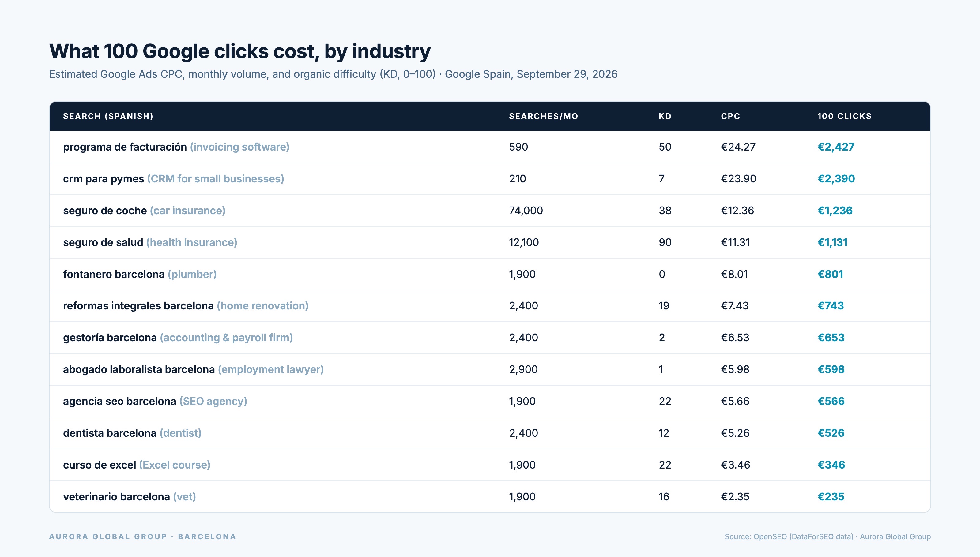
Task: Click the 12,100 searches value
Action: click(x=524, y=242)
